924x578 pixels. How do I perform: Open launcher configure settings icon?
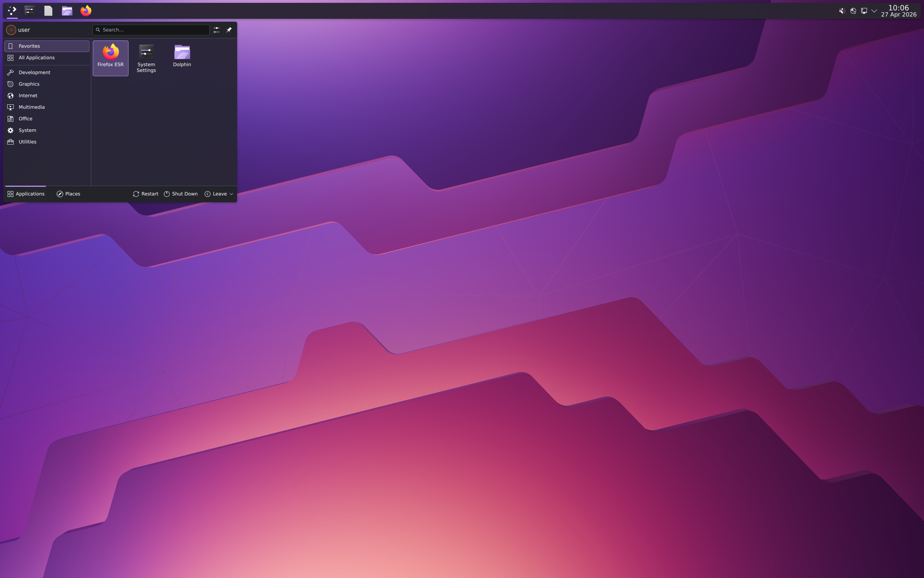[x=217, y=30]
